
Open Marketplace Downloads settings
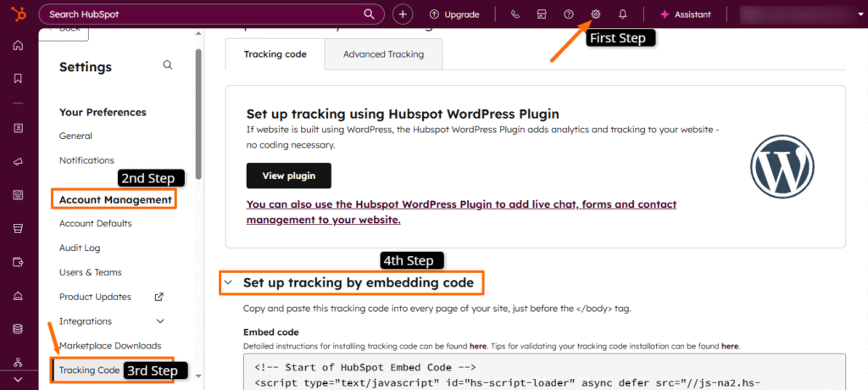click(x=110, y=346)
